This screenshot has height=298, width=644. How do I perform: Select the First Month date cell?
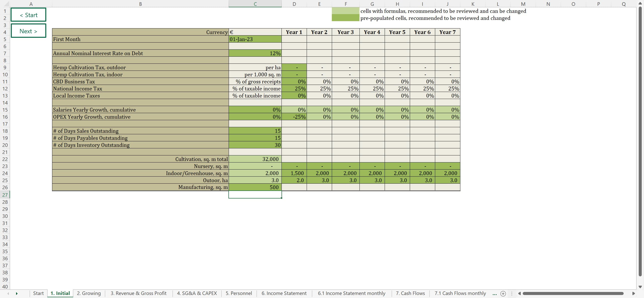tap(255, 39)
